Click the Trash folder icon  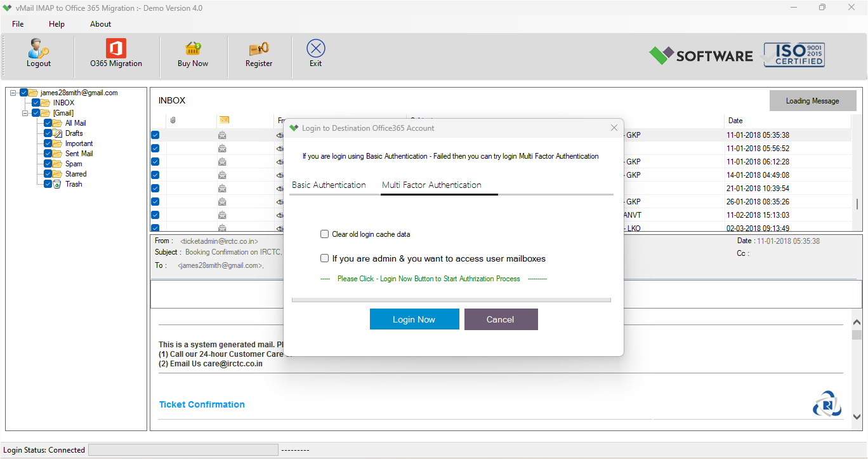click(x=58, y=184)
